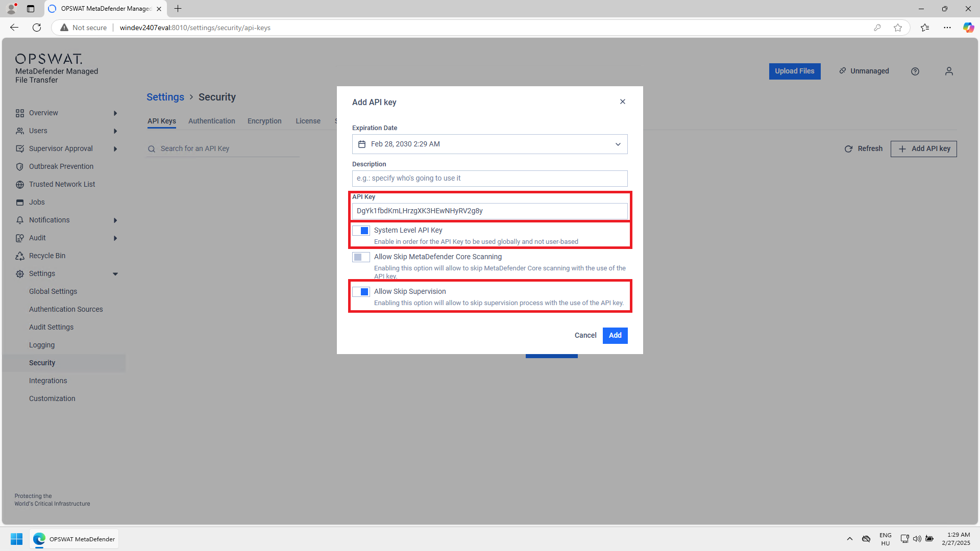
Task: Click the volume icon in system tray
Action: click(x=917, y=539)
